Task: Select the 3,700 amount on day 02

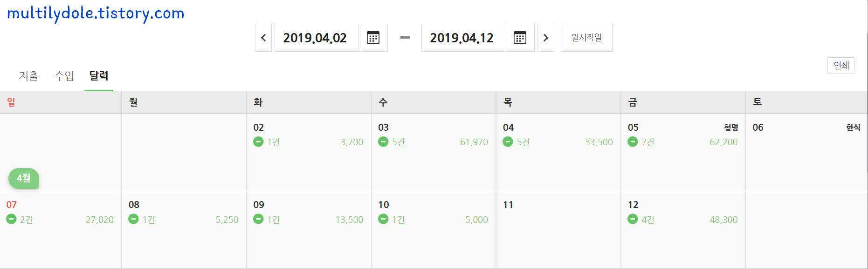Action: 351,142
